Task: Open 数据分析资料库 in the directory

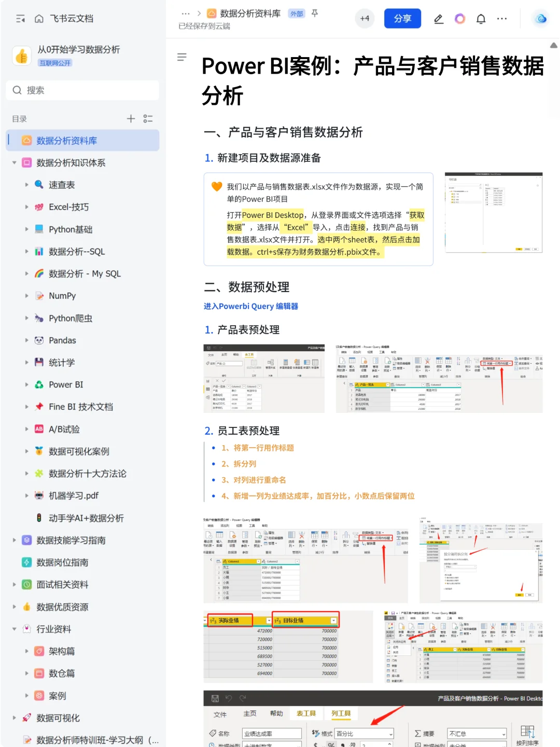Action: pyautogui.click(x=82, y=141)
